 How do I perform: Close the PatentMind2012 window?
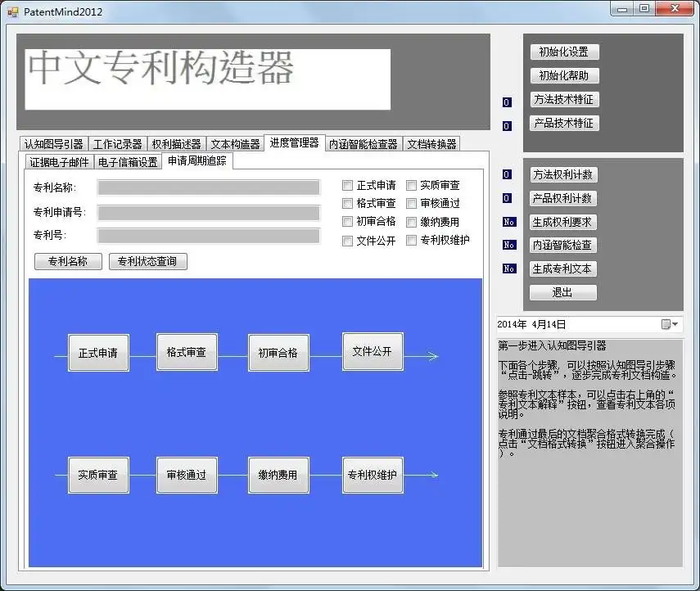click(x=675, y=8)
